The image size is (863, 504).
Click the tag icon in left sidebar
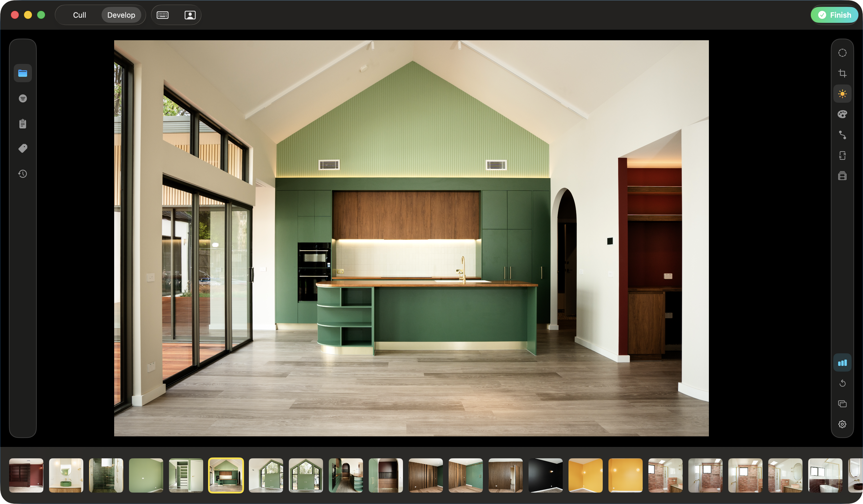[23, 149]
